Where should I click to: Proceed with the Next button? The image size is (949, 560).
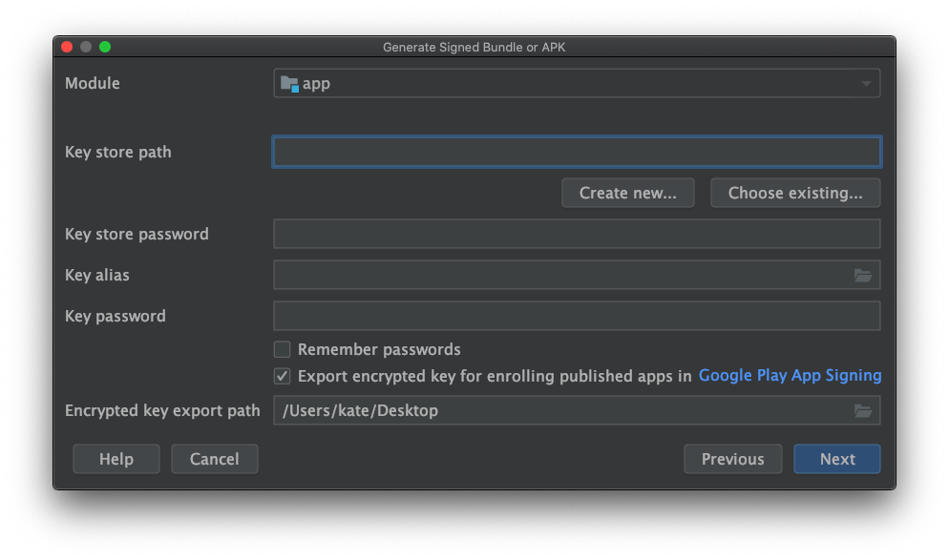(x=836, y=459)
